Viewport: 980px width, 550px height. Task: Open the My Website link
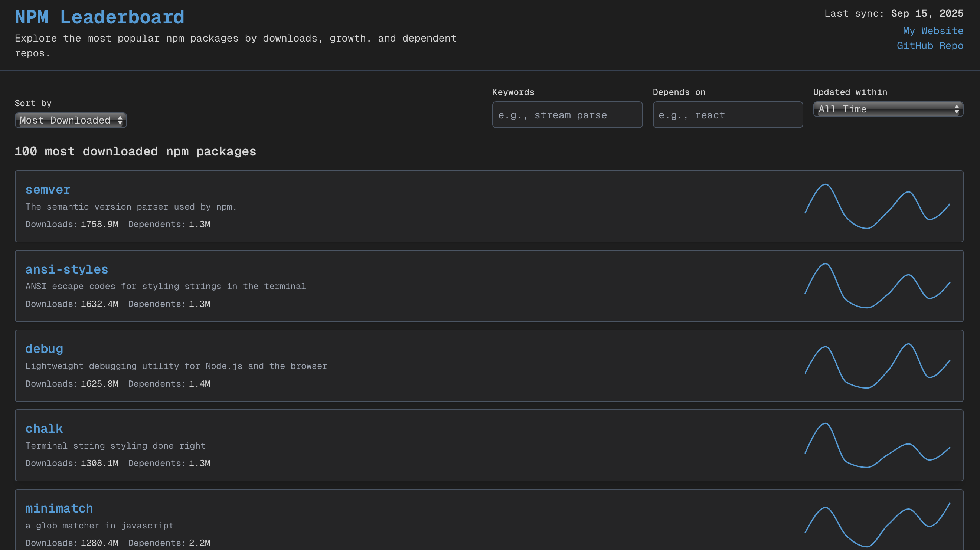click(x=933, y=31)
